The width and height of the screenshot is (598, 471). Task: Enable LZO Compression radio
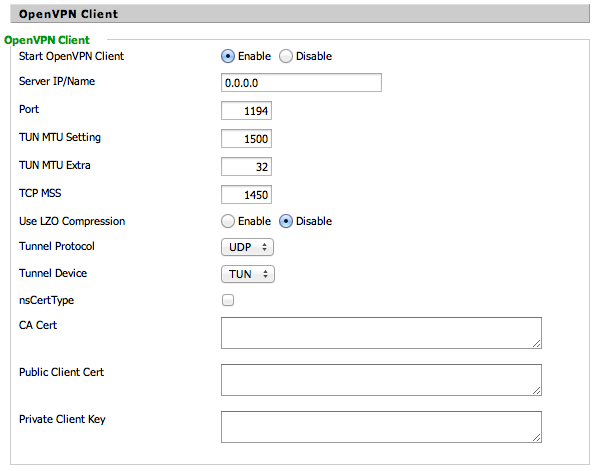[228, 221]
